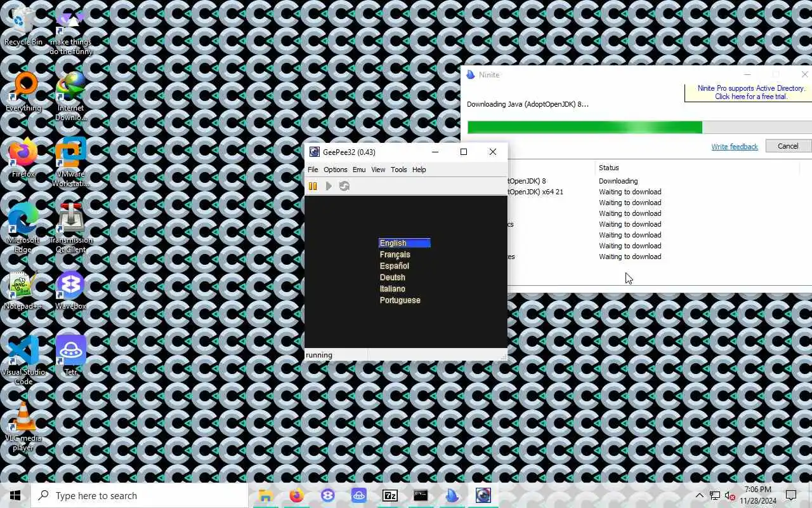Select Español in the emulator language list
Image resolution: width=812 pixels, height=508 pixels.
tap(395, 266)
